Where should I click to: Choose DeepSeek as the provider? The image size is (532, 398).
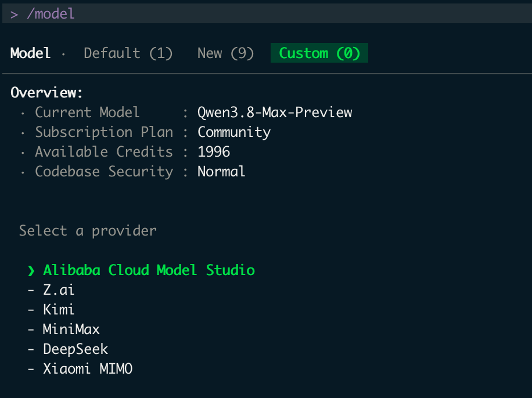point(76,349)
